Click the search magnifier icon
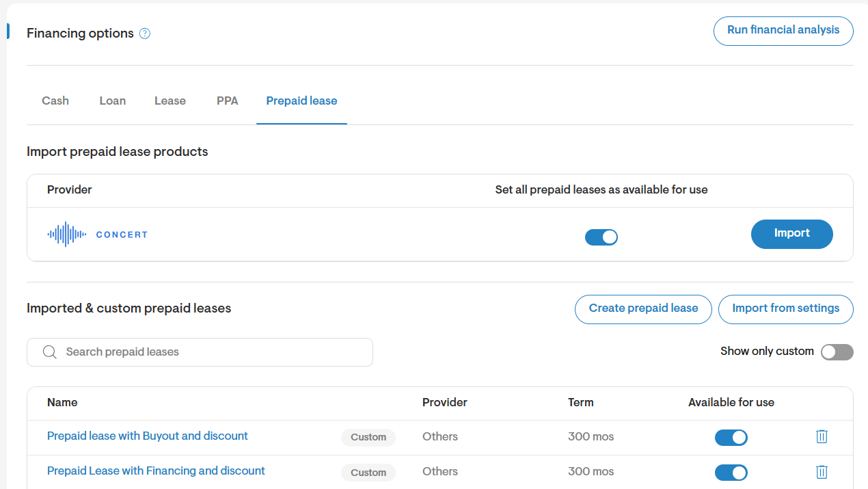 49,352
